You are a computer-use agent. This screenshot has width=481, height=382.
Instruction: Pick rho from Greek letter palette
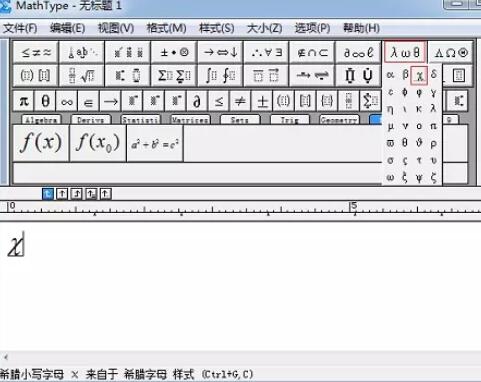pos(434,143)
